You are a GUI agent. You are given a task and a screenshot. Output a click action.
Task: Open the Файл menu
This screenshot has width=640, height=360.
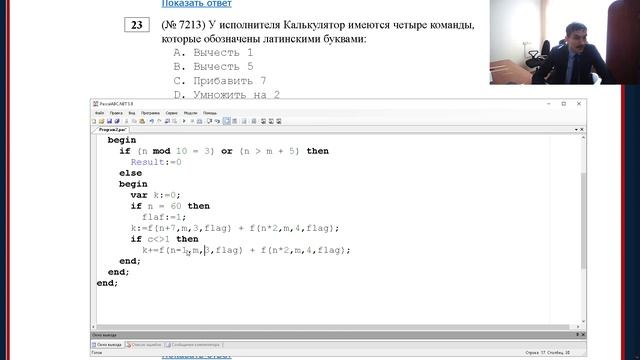99,113
